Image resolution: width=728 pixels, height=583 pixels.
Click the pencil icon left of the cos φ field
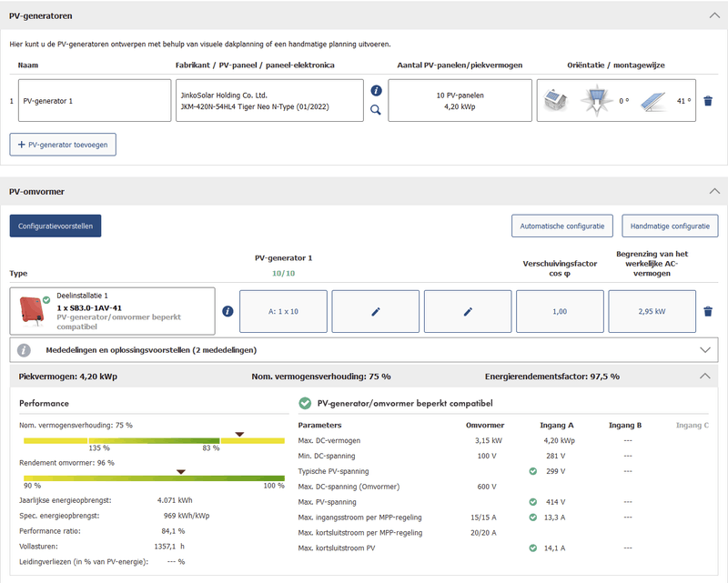468,311
